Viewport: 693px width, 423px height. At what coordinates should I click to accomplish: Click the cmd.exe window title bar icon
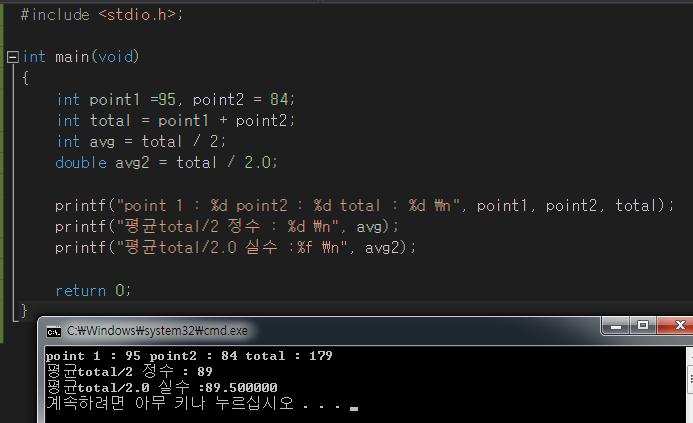pyautogui.click(x=53, y=332)
